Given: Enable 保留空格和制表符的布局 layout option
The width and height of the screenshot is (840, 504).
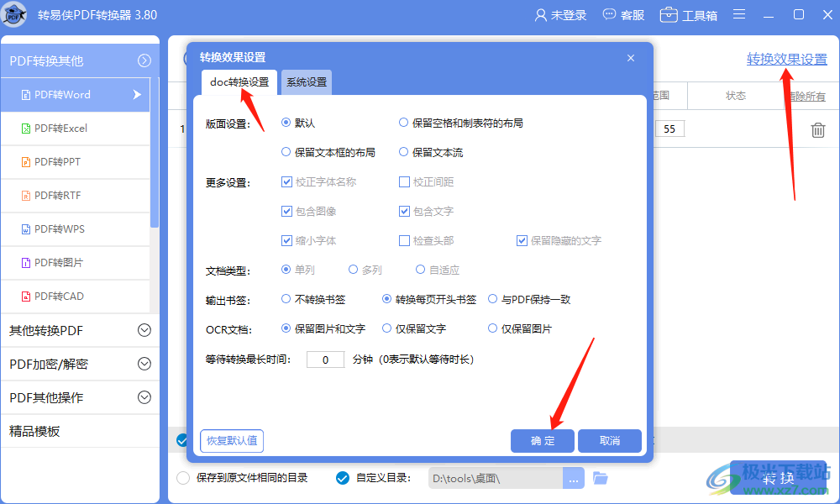Looking at the screenshot, I should (x=404, y=121).
